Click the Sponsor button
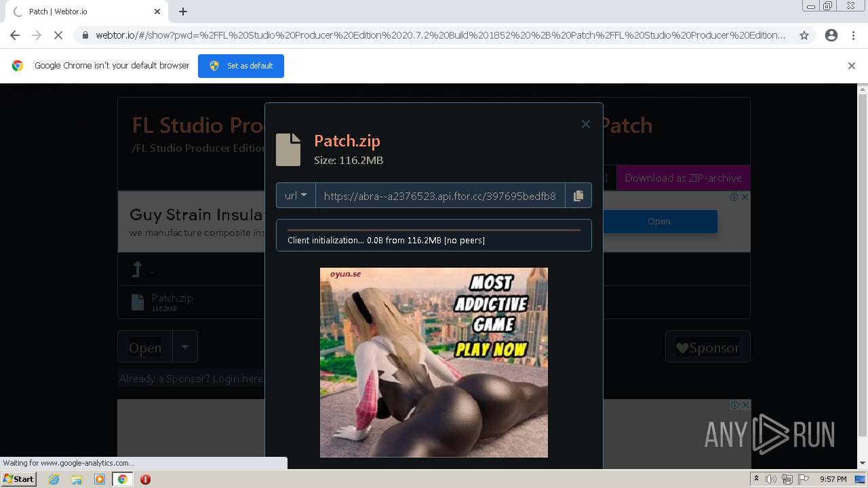 [x=707, y=348]
